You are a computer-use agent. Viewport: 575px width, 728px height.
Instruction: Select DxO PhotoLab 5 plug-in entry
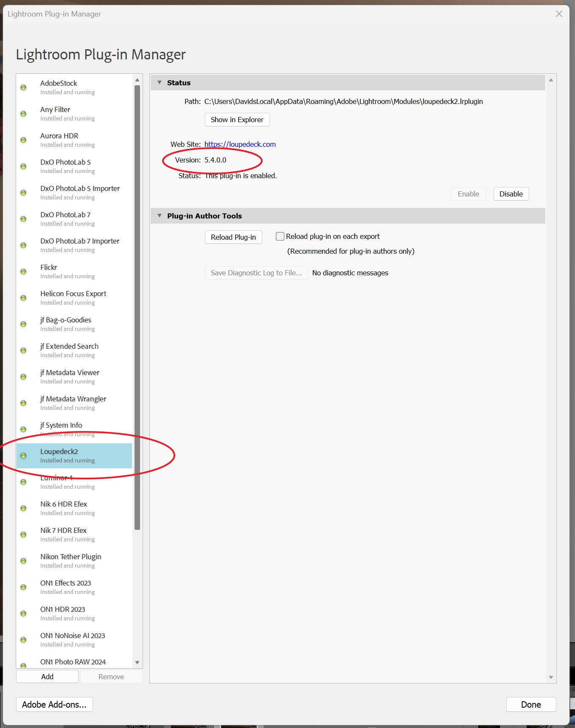74,166
